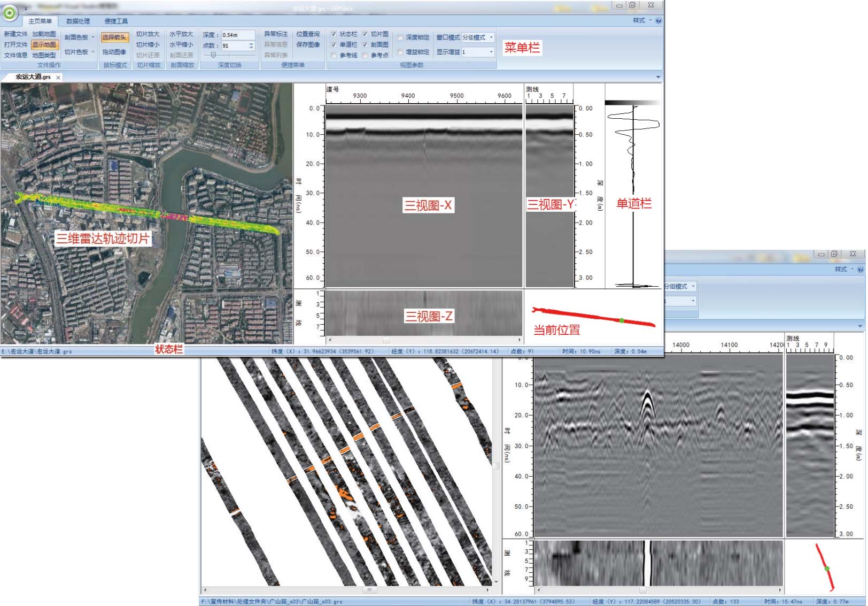
Task: Click the 异常标注 anomaly marking button
Action: pos(276,34)
